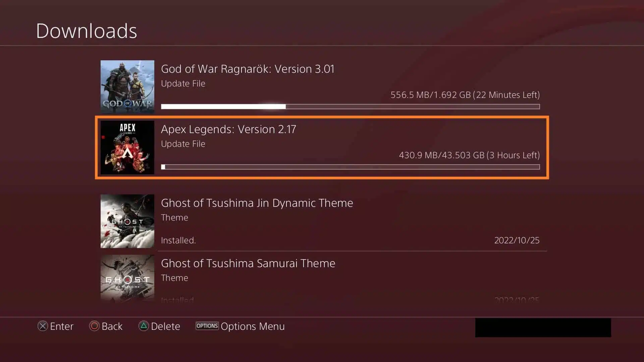Select the Apex Legends cover art thumbnail
This screenshot has height=362, width=644.
point(127,147)
